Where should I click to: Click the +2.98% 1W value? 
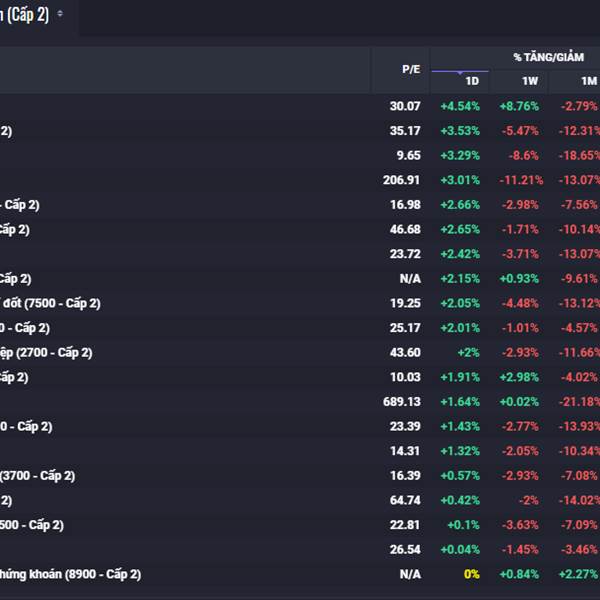pos(520,377)
